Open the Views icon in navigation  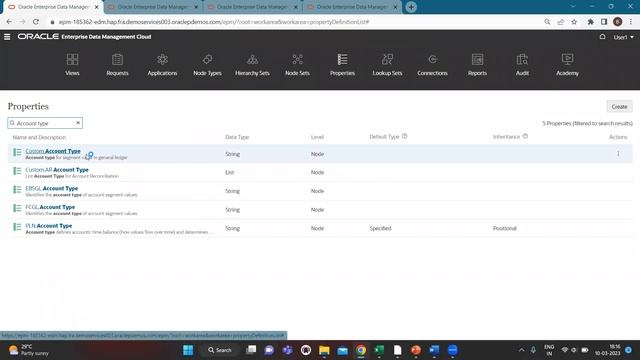(72, 64)
